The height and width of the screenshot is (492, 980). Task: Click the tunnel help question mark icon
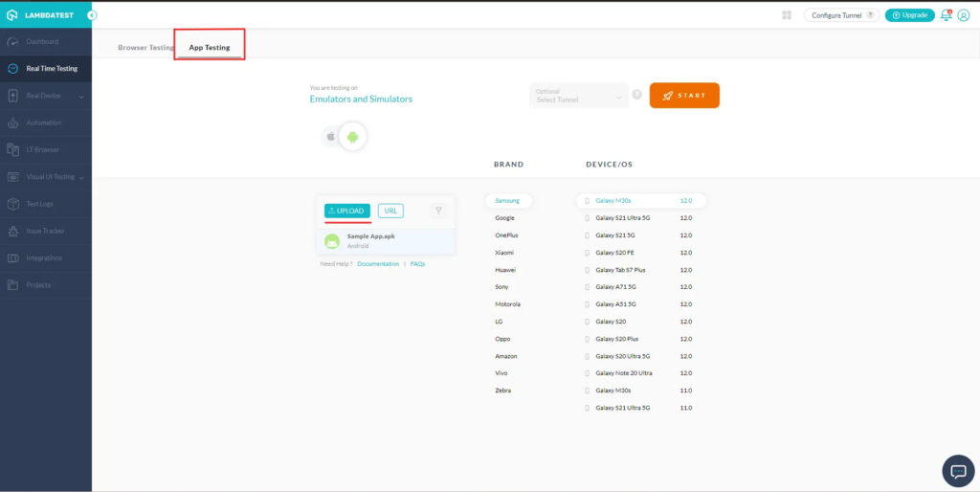click(636, 95)
